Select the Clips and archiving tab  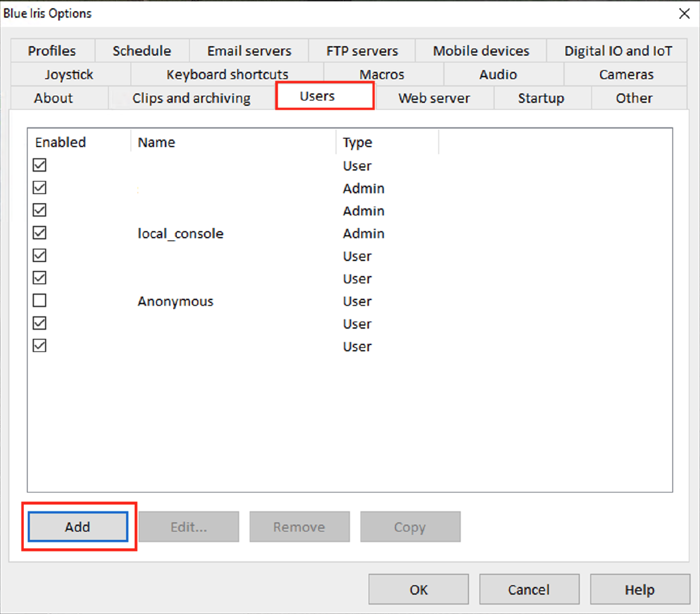point(191,98)
